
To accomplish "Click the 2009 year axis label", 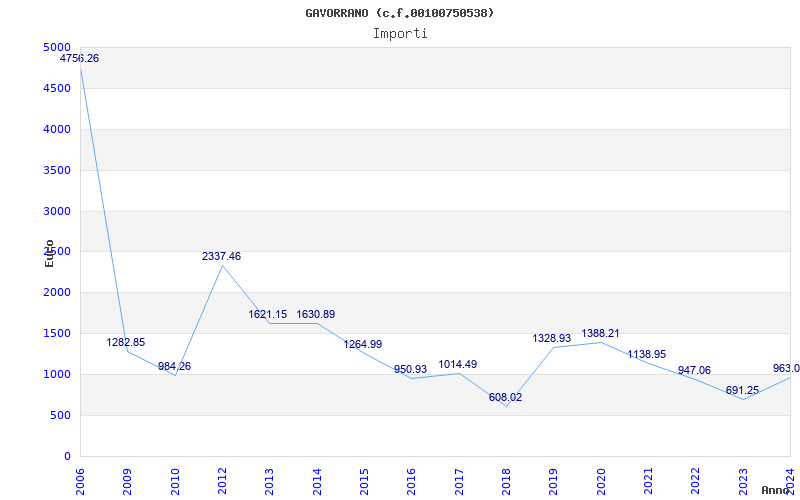I will [128, 481].
